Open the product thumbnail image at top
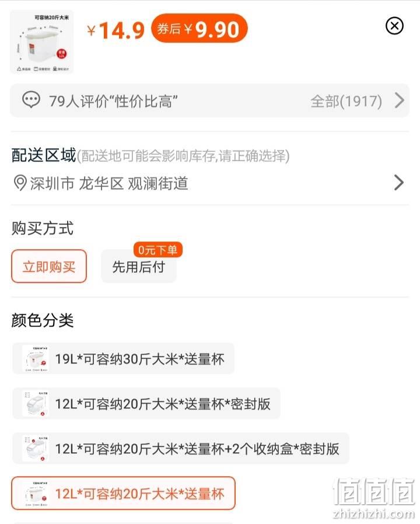This screenshot has width=420, height=524. [x=42, y=42]
